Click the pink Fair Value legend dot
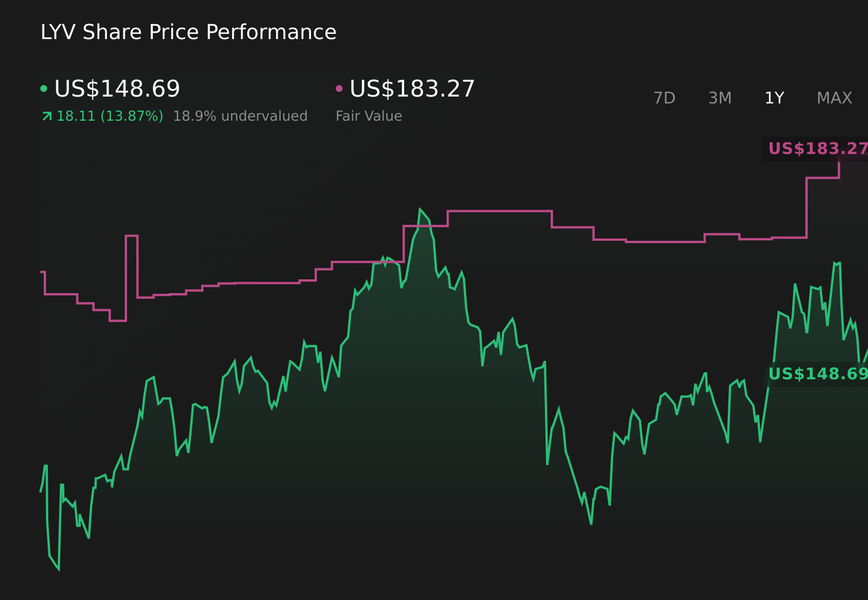868x600 pixels. [x=339, y=87]
